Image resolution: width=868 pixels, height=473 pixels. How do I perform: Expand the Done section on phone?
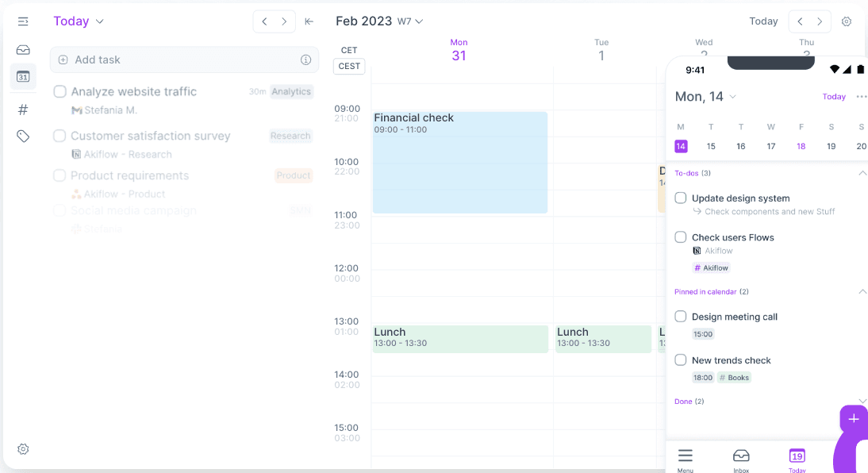(x=862, y=401)
